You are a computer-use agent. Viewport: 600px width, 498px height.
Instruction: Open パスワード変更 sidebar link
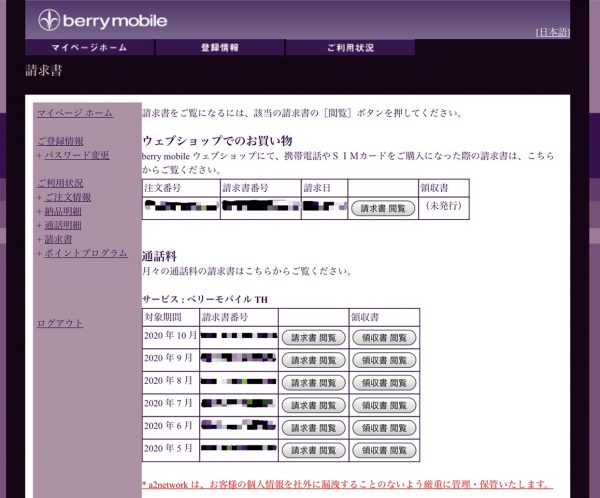(x=77, y=155)
